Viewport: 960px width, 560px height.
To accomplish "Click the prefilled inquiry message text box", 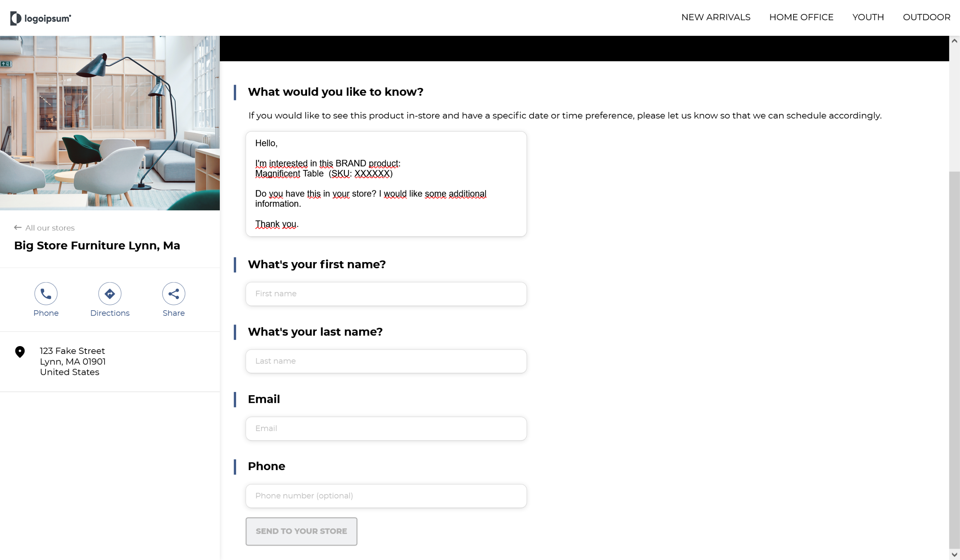I will pyautogui.click(x=386, y=184).
